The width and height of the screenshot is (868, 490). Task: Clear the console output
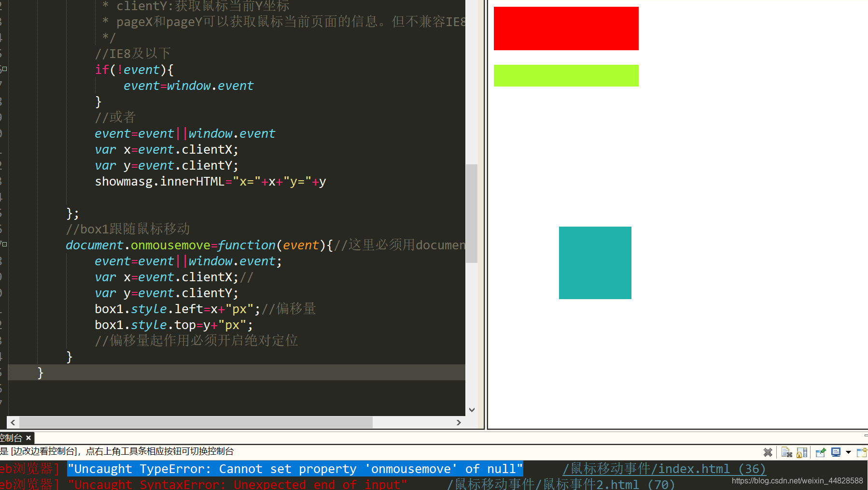click(787, 452)
